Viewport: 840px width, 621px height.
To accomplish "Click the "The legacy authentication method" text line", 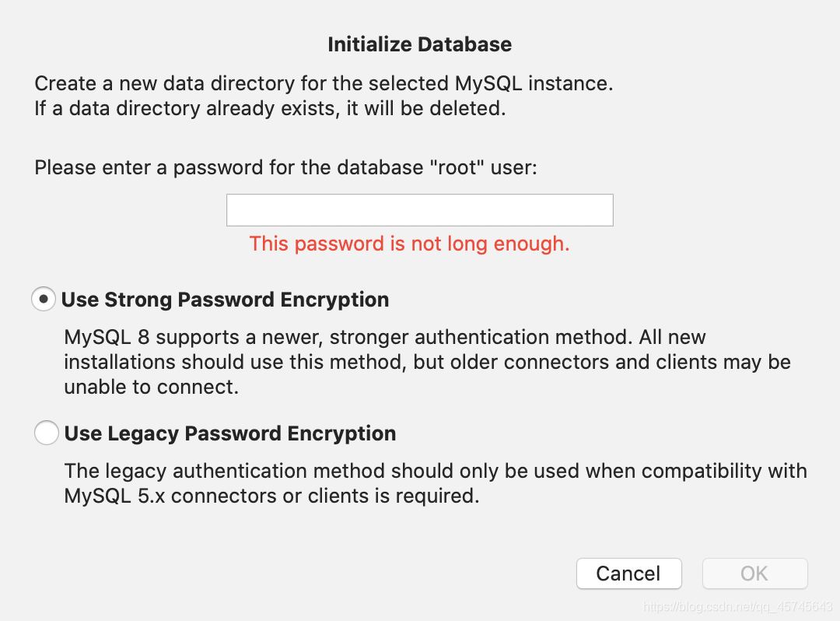I will pos(436,471).
